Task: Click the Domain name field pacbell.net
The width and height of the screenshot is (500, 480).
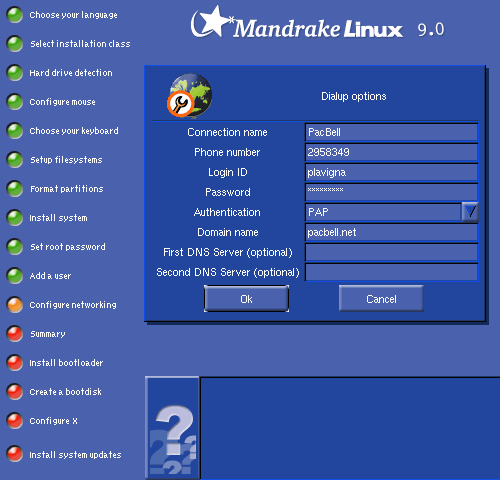Action: tap(391, 232)
